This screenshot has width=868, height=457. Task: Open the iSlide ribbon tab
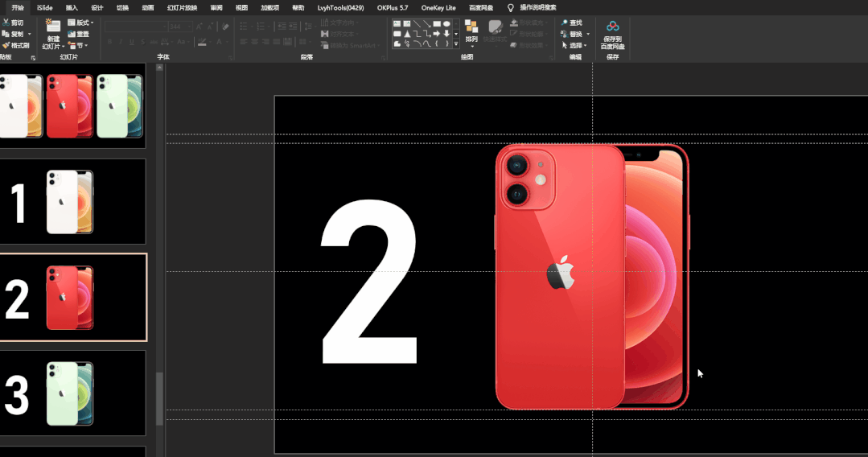click(45, 8)
